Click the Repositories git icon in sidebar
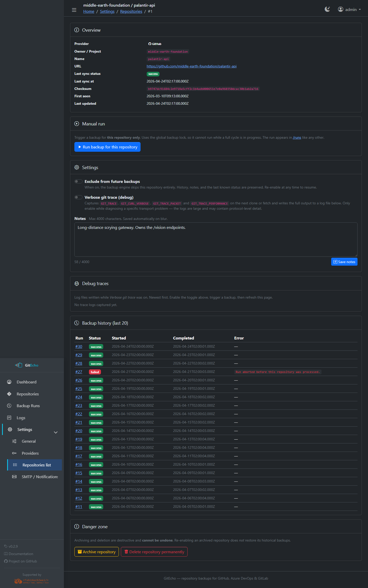This screenshot has width=368, height=588. tap(9, 394)
